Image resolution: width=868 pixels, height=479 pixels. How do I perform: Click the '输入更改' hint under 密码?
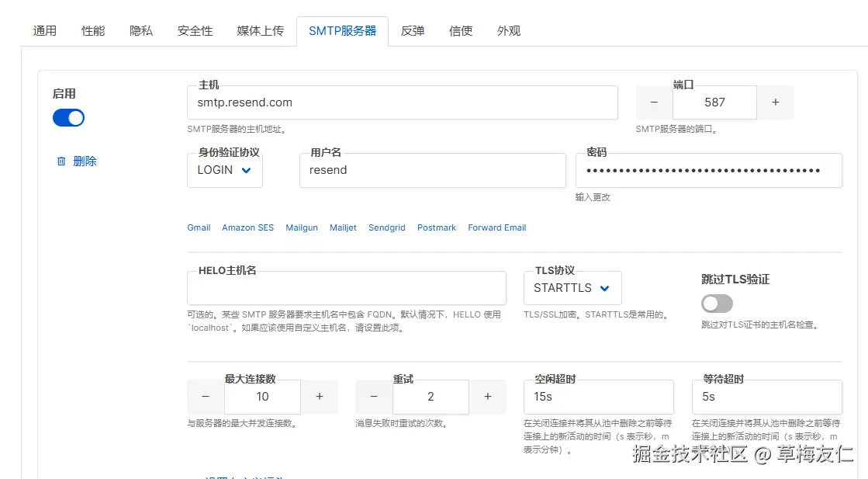click(593, 197)
